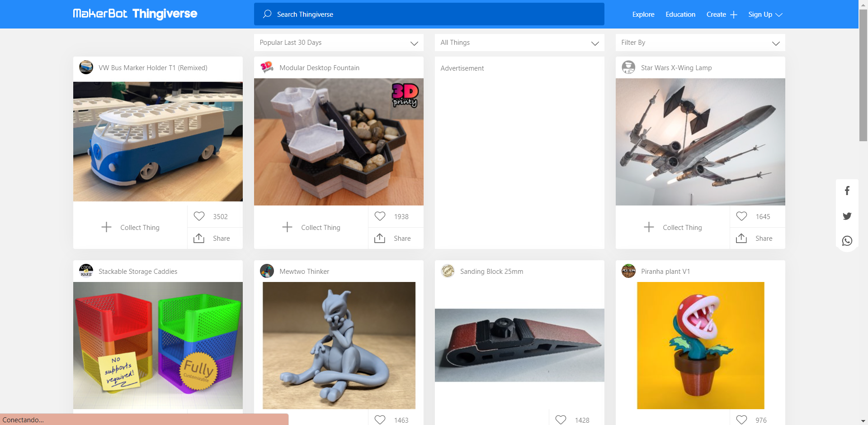Screen dimensions: 868x425
Task: Collect the VW Bus Marker Holder thing
Action: (x=130, y=227)
